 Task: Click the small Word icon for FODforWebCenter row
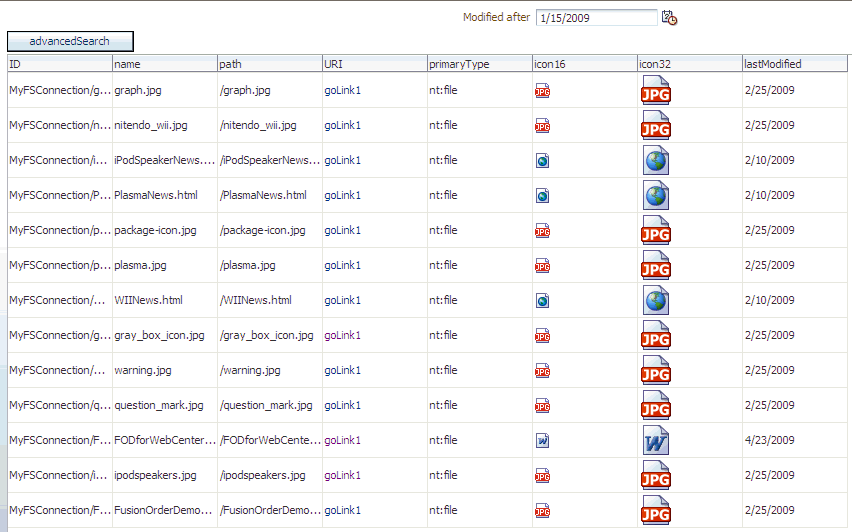tap(542, 441)
